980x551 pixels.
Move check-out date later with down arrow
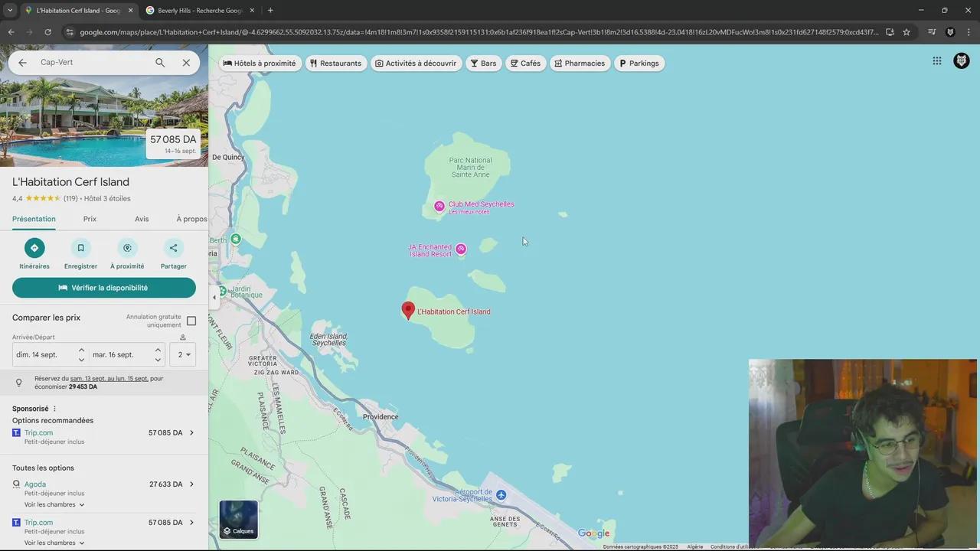[158, 360]
